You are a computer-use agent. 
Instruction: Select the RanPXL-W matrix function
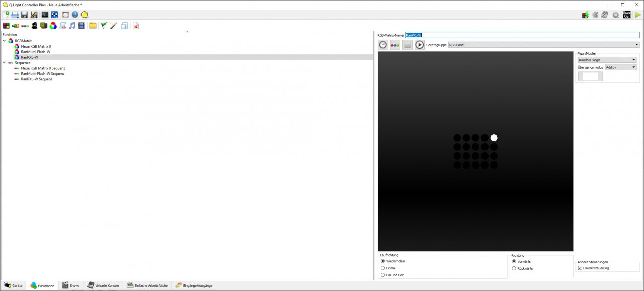click(x=29, y=57)
